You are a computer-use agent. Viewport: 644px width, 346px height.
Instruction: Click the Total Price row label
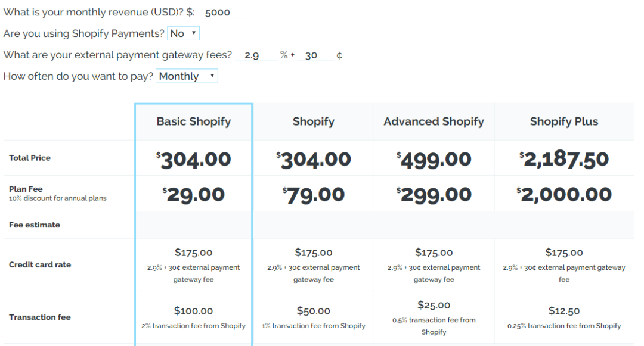coord(30,158)
